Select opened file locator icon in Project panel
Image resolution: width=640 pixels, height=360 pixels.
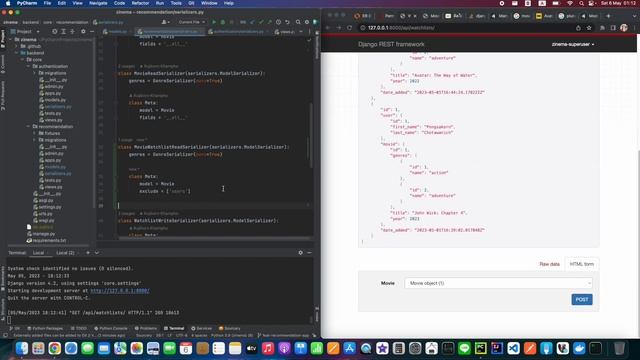(55, 31)
